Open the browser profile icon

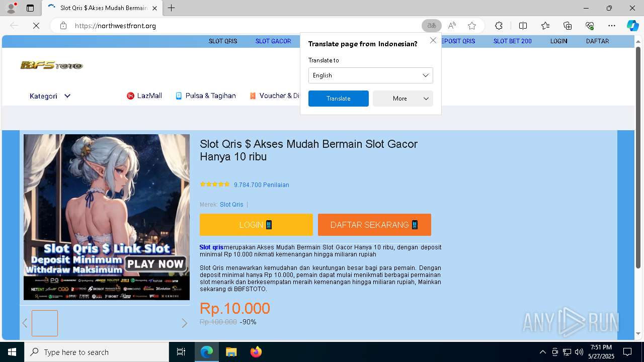pos(11,8)
